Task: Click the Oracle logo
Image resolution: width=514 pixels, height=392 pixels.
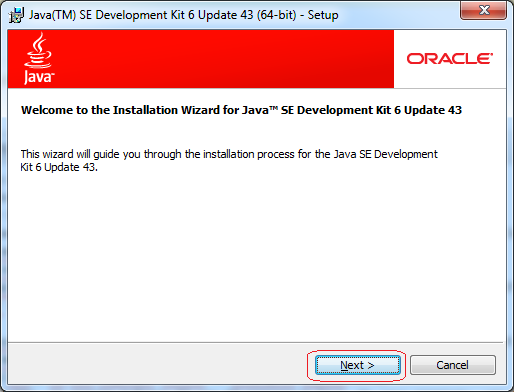Action: (450, 59)
